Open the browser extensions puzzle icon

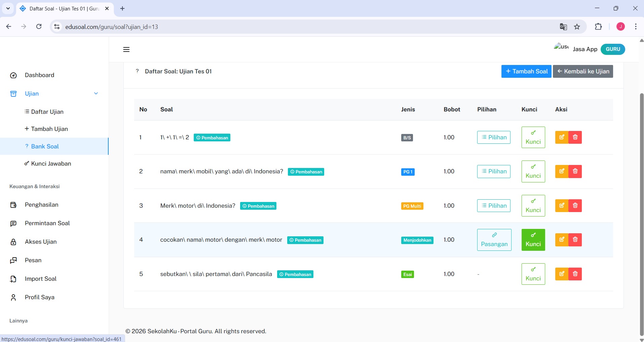598,27
